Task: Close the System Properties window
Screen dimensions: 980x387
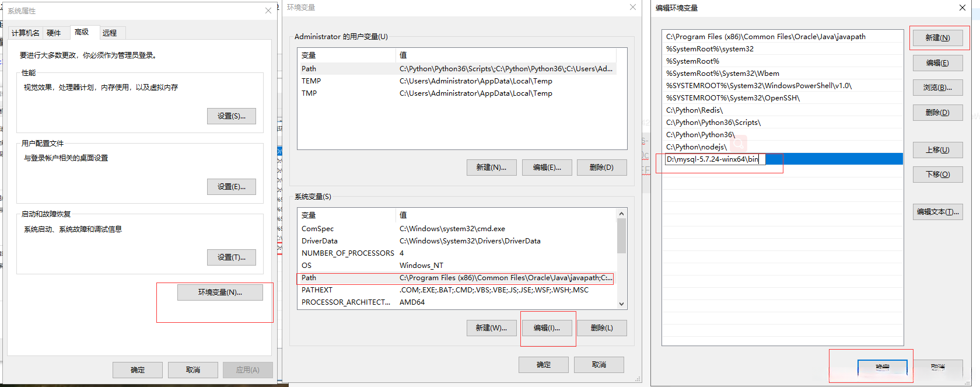Action: [268, 11]
